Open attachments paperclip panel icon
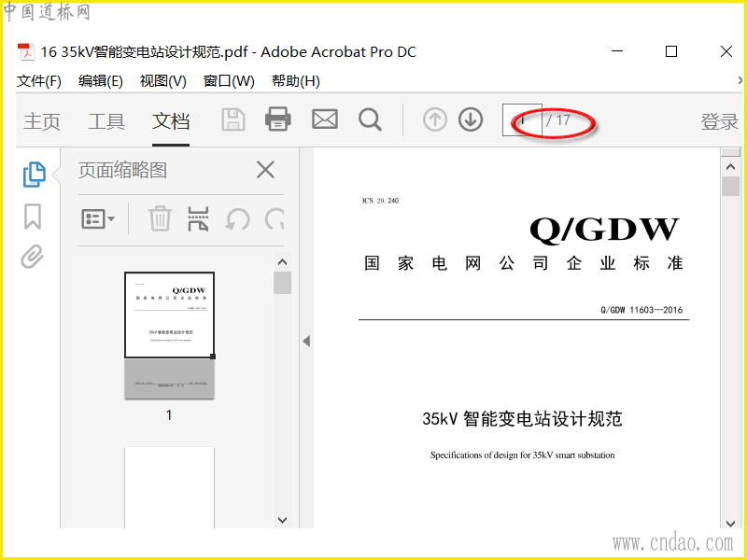This screenshot has width=747, height=560. pos(33,257)
